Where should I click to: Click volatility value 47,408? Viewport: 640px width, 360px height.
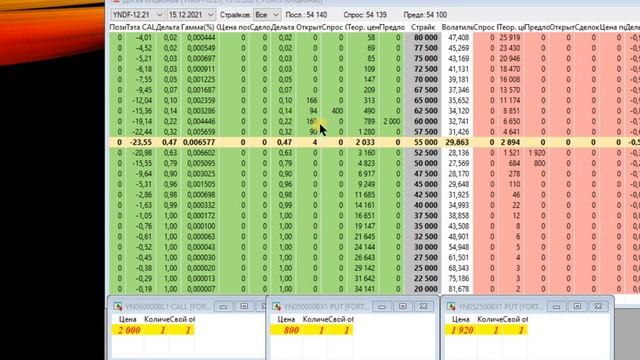(x=458, y=38)
